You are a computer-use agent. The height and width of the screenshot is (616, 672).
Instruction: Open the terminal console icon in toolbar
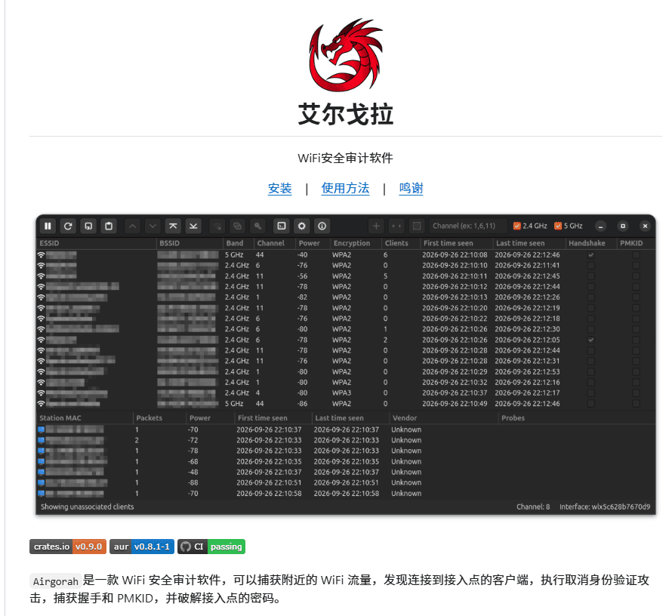[x=282, y=226]
